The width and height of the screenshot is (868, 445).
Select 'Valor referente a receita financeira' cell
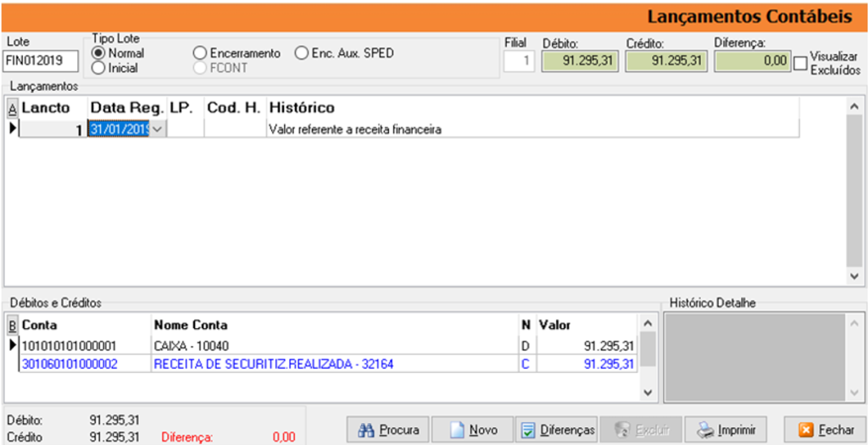coord(532,130)
